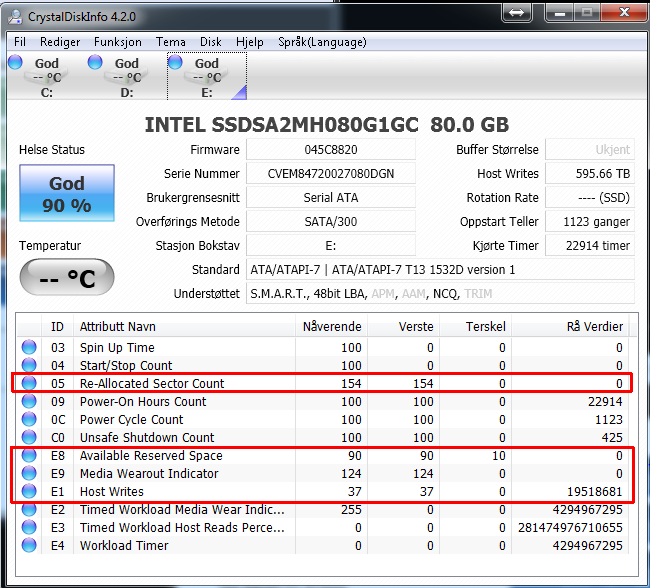Click the raw value 19518681 in Host Writes row
This screenshot has width=650, height=588.
pos(594,492)
